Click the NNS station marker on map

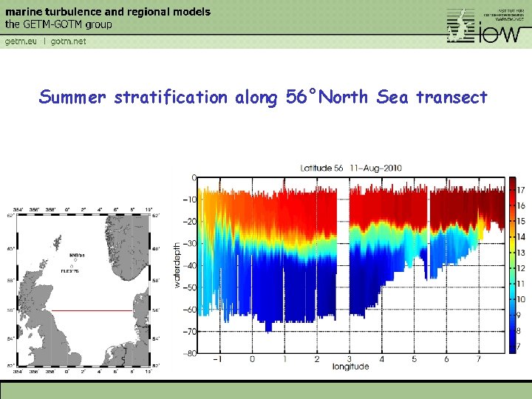tap(75, 260)
